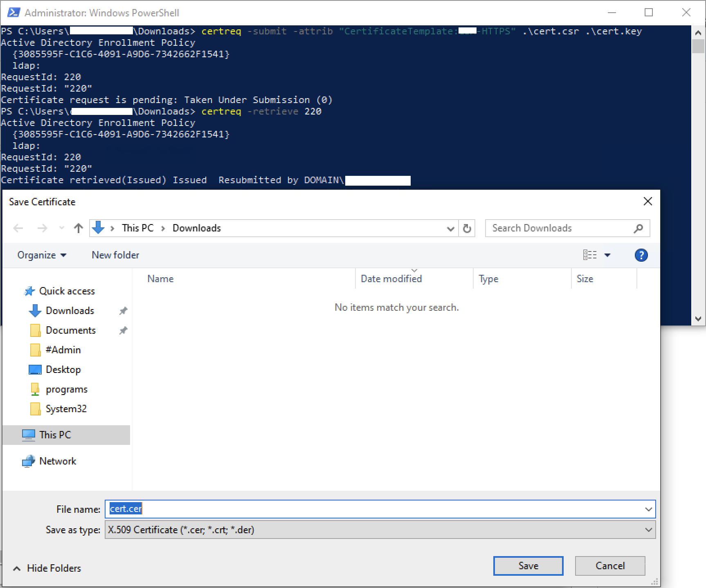Image resolution: width=706 pixels, height=588 pixels.
Task: Click PowerShell scrollbar up arrow
Action: (698, 32)
